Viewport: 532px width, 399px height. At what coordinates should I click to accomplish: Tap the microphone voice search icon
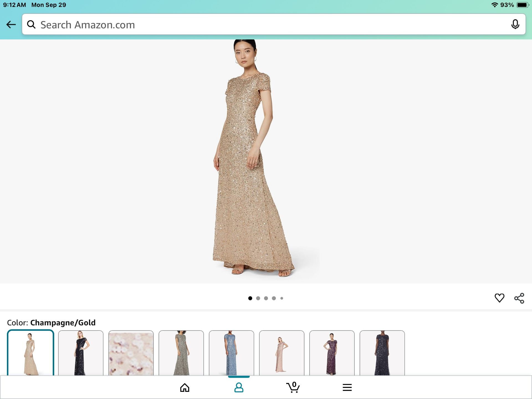click(515, 25)
